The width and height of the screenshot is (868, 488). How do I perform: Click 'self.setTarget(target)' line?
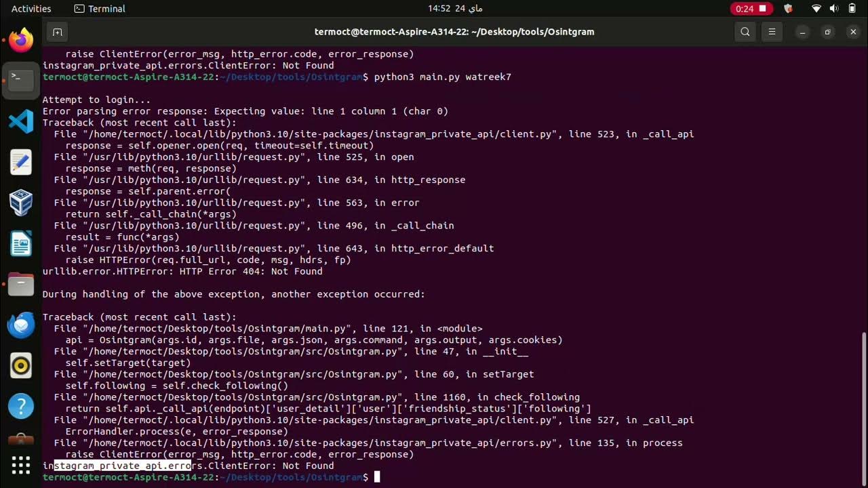[128, 363]
